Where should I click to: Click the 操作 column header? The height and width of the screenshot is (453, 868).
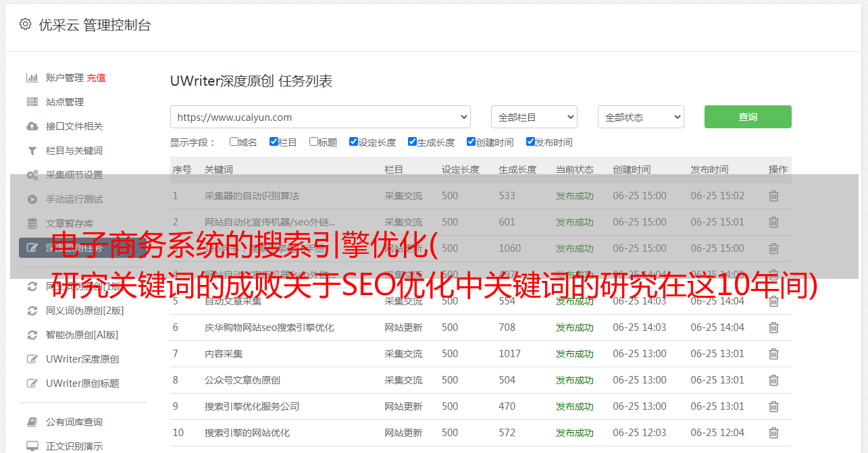[778, 169]
